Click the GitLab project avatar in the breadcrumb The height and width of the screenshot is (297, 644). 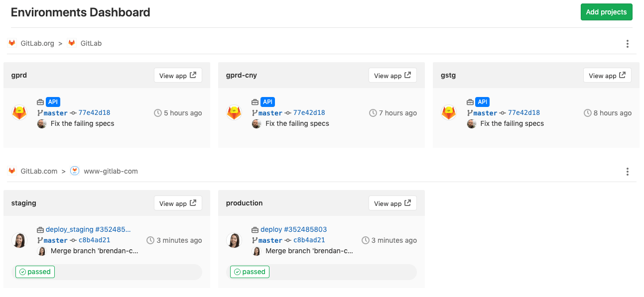72,43
